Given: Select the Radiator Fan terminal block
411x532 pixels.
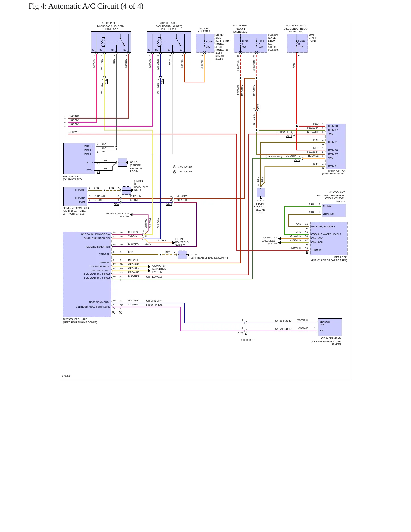Looking at the screenshot, I should pos(336,146).
